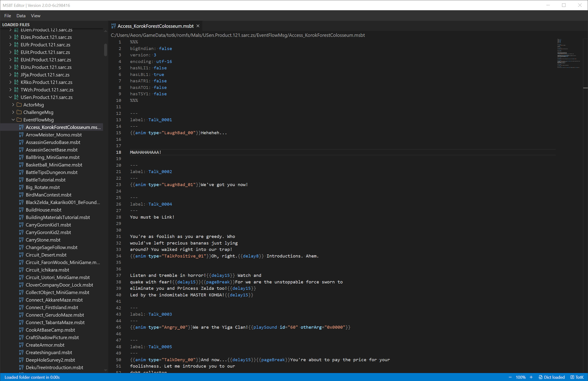Open the View menu
This screenshot has width=588, height=381.
pyautogui.click(x=35, y=16)
